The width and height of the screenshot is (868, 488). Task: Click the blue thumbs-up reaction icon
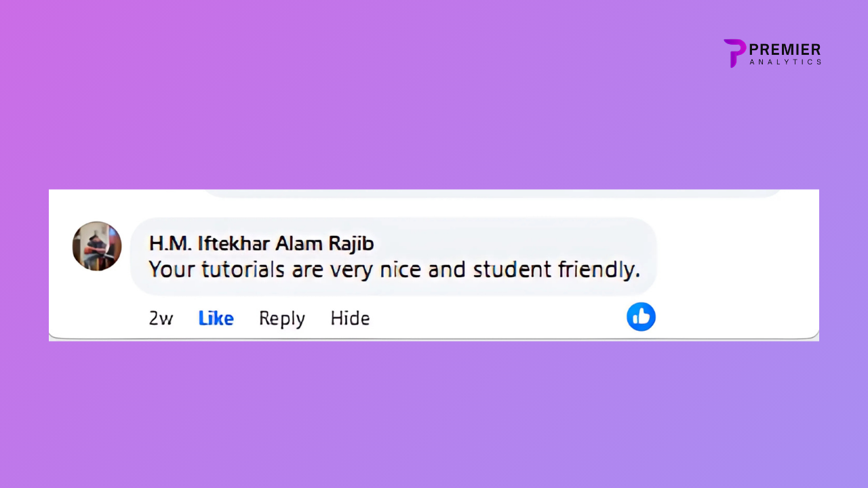click(641, 317)
